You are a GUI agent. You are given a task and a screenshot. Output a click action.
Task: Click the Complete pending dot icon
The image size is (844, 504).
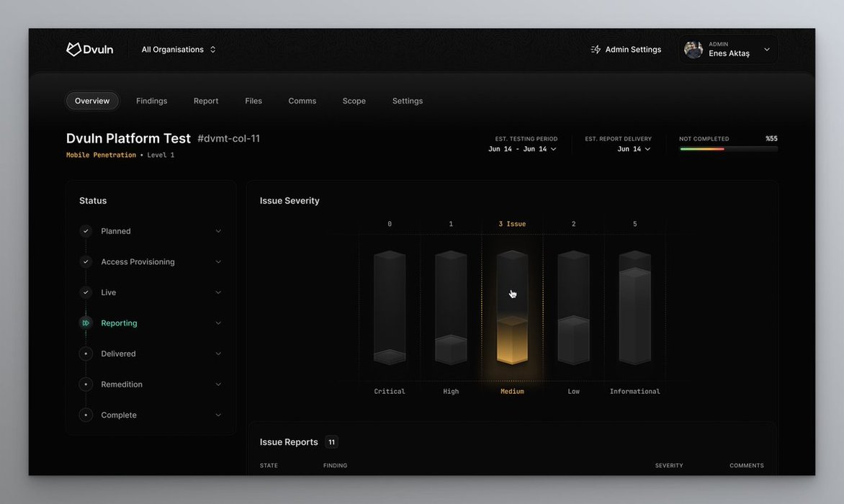(x=86, y=415)
